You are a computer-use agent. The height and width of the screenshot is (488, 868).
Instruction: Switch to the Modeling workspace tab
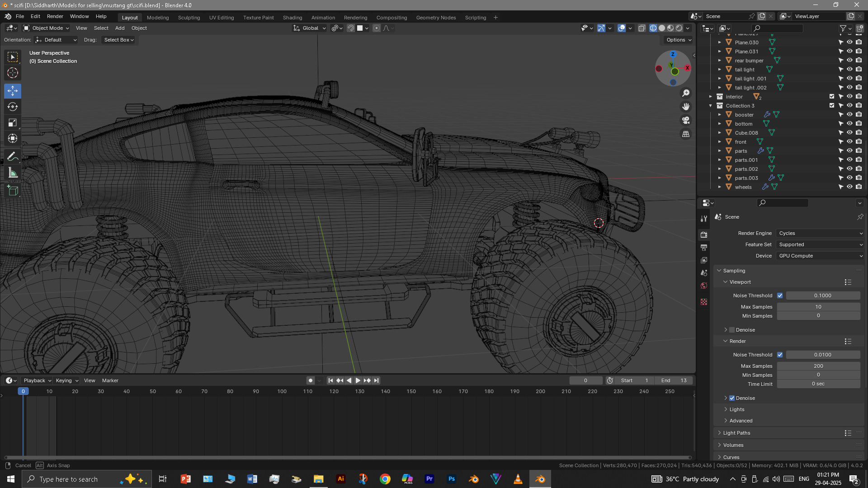(158, 18)
